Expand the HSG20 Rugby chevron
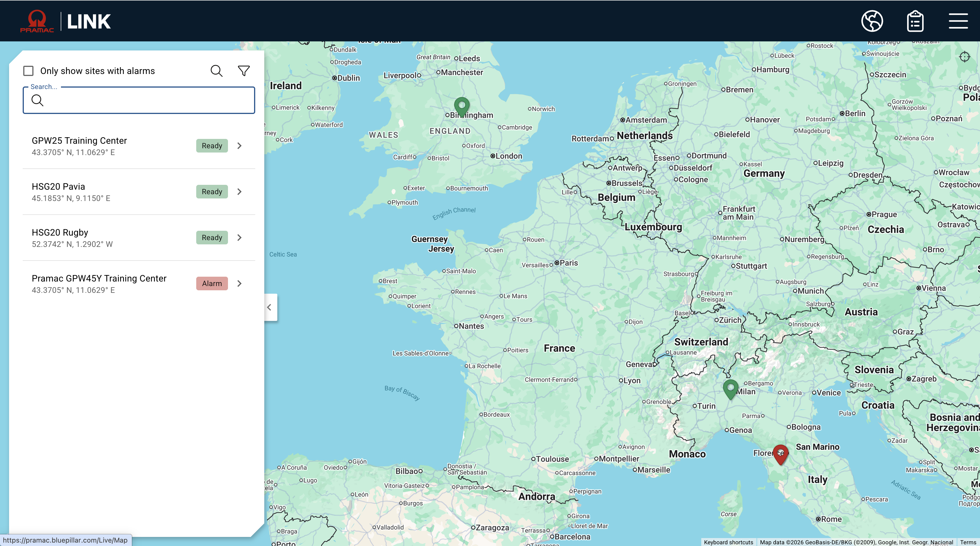The image size is (980, 546). 239,238
